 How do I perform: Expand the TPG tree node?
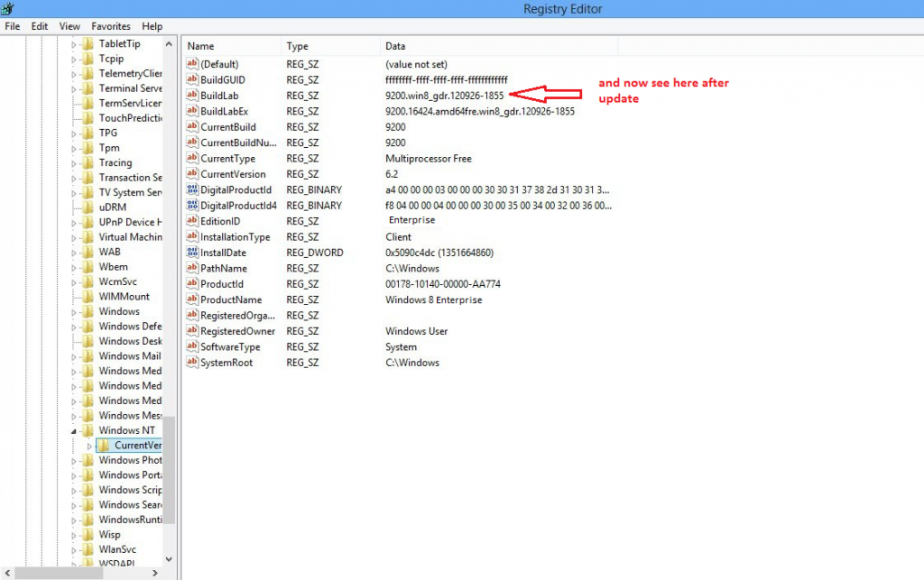click(74, 134)
